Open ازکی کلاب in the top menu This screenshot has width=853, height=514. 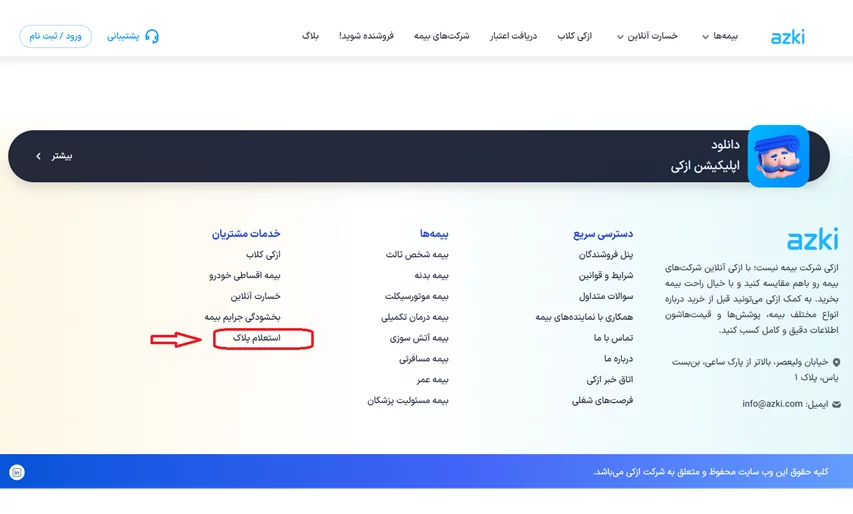point(574,36)
